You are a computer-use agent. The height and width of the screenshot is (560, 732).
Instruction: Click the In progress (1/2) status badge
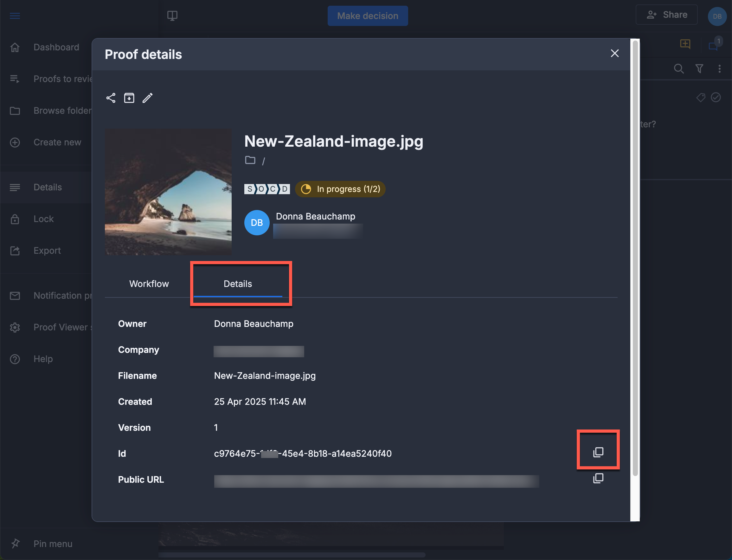point(340,189)
